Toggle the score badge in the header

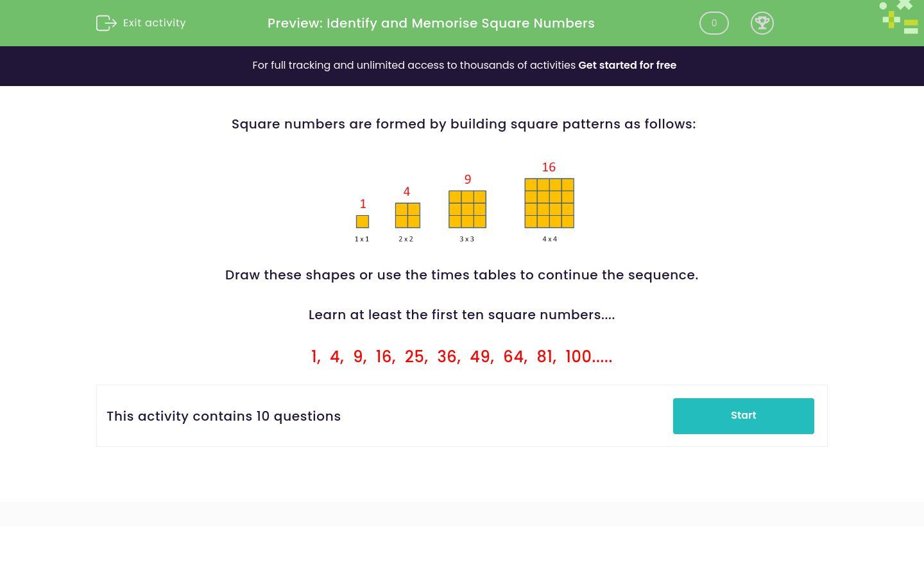click(714, 23)
